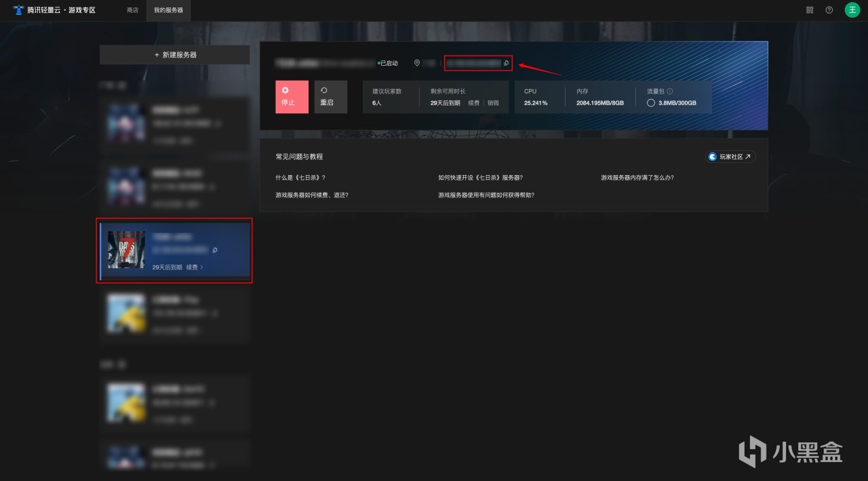Open FAQ 如何快速开设《七日杀》服务器？
The image size is (868, 481).
pos(480,178)
